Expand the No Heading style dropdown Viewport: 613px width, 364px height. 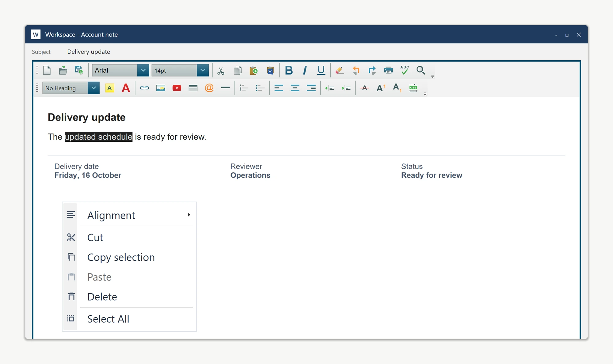(71, 88)
